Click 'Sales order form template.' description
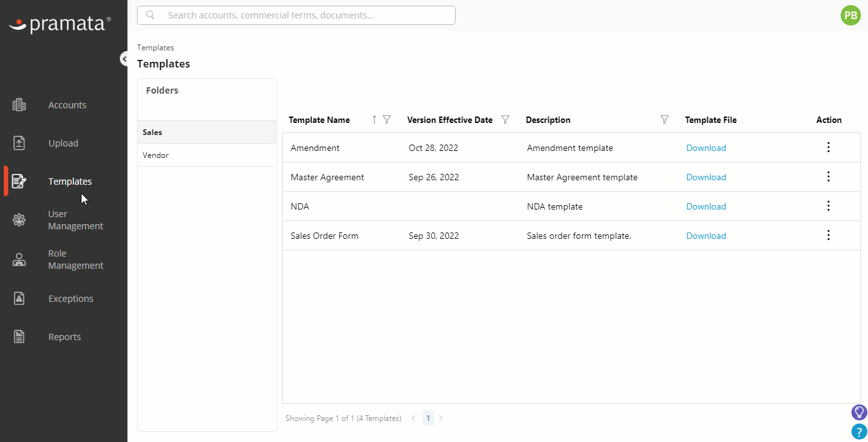The image size is (868, 442). [x=579, y=236]
